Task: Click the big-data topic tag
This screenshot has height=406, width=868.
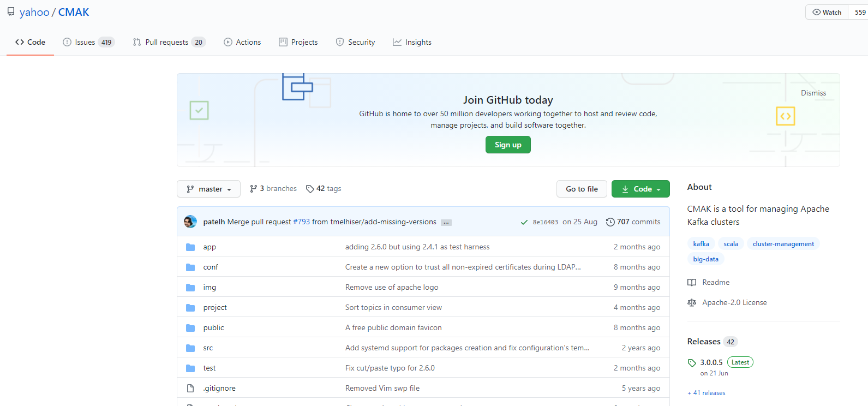Action: 706,259
